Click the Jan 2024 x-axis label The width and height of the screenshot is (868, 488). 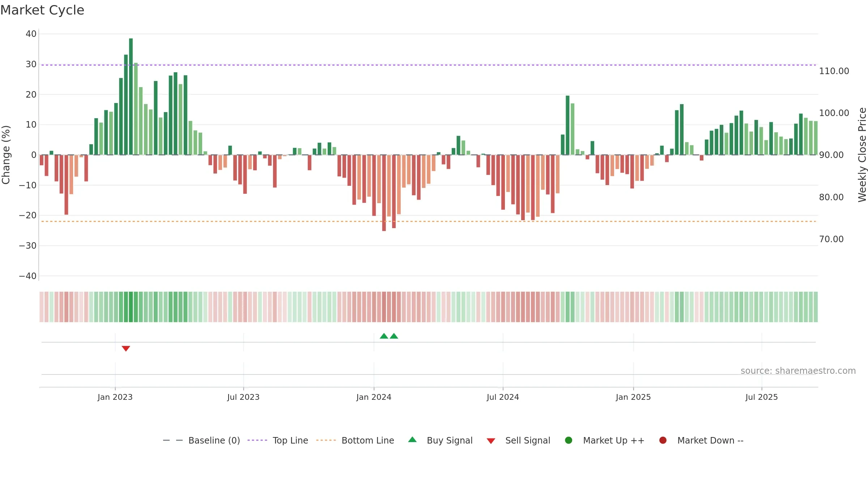tap(374, 397)
